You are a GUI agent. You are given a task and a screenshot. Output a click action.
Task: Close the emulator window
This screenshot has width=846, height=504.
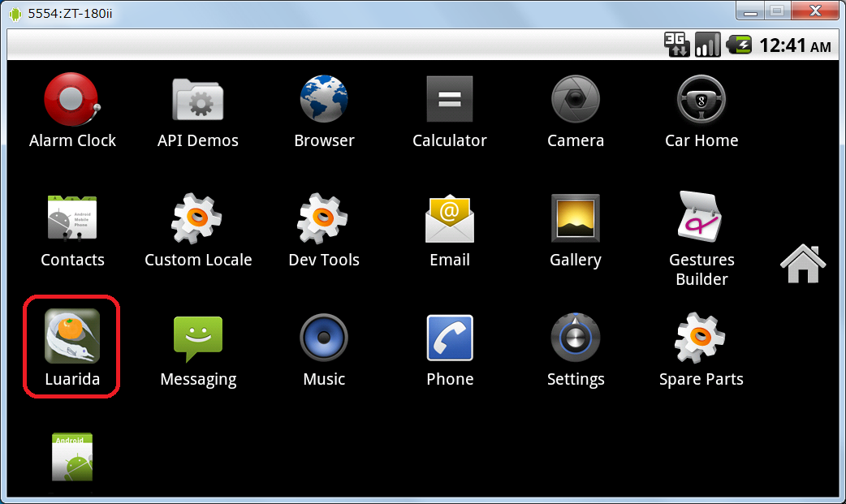(815, 11)
